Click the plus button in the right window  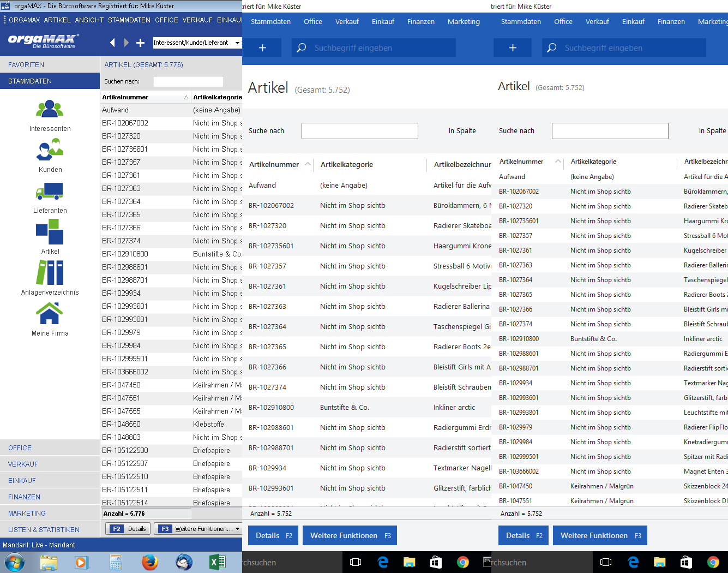[x=513, y=47]
